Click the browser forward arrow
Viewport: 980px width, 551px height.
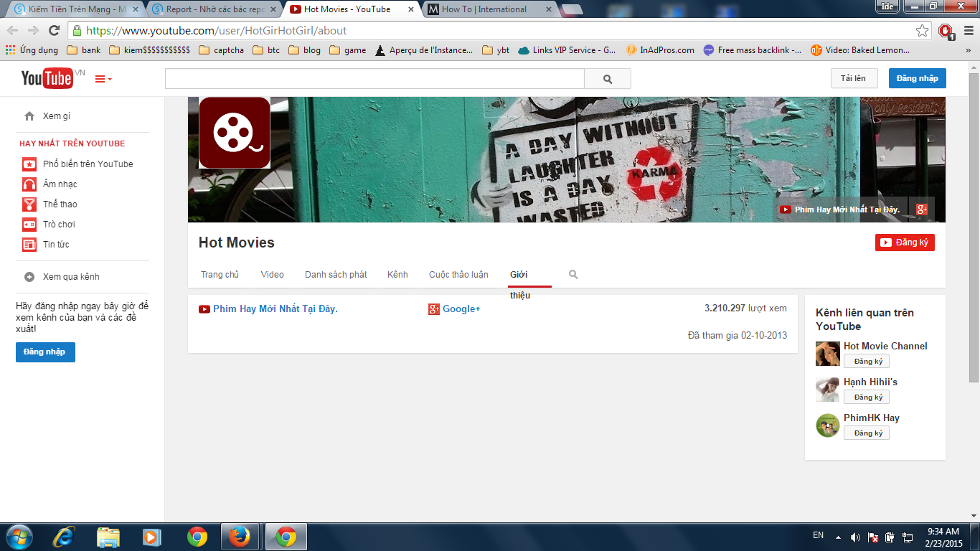tap(33, 30)
